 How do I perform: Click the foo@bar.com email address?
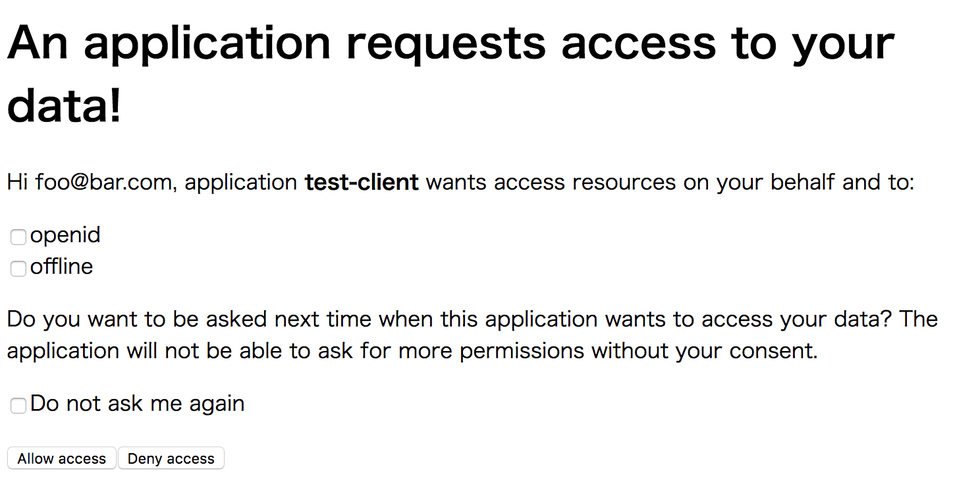[x=103, y=182]
